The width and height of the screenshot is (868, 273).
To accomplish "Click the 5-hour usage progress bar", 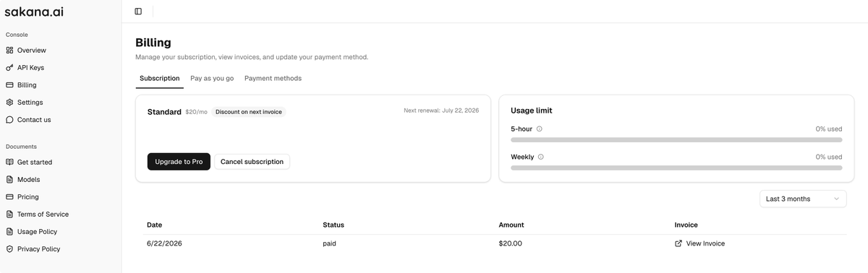I will [x=676, y=140].
